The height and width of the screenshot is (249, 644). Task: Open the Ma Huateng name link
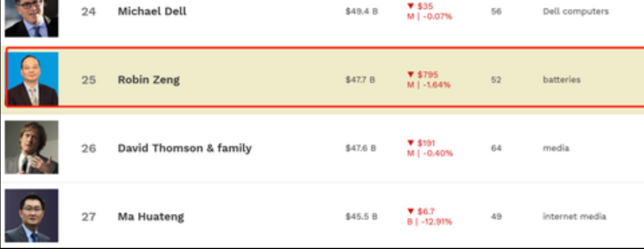point(151,217)
